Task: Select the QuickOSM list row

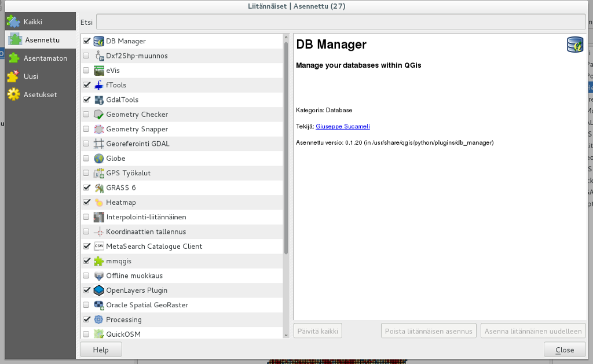Action: coord(182,333)
